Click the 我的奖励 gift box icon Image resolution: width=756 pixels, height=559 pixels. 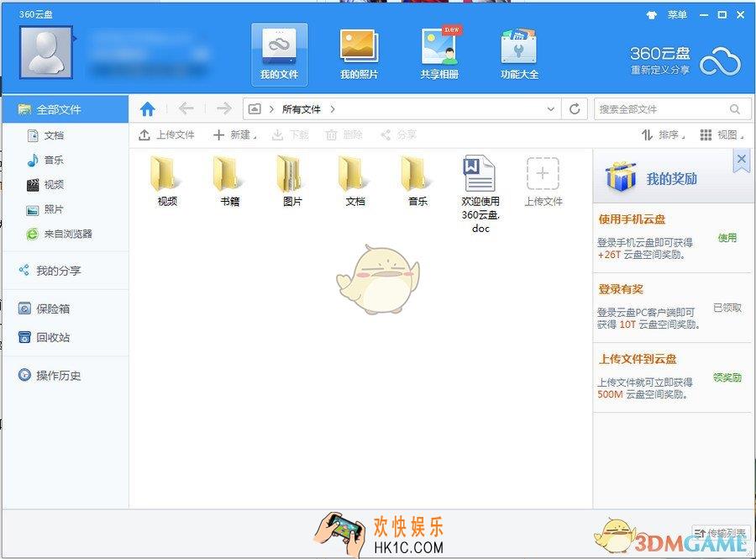coord(621,177)
